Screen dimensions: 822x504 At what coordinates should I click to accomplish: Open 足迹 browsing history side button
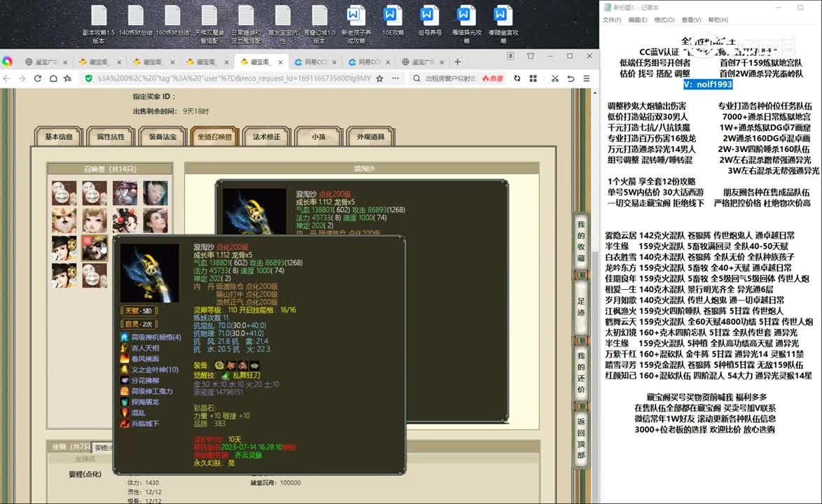[581, 308]
